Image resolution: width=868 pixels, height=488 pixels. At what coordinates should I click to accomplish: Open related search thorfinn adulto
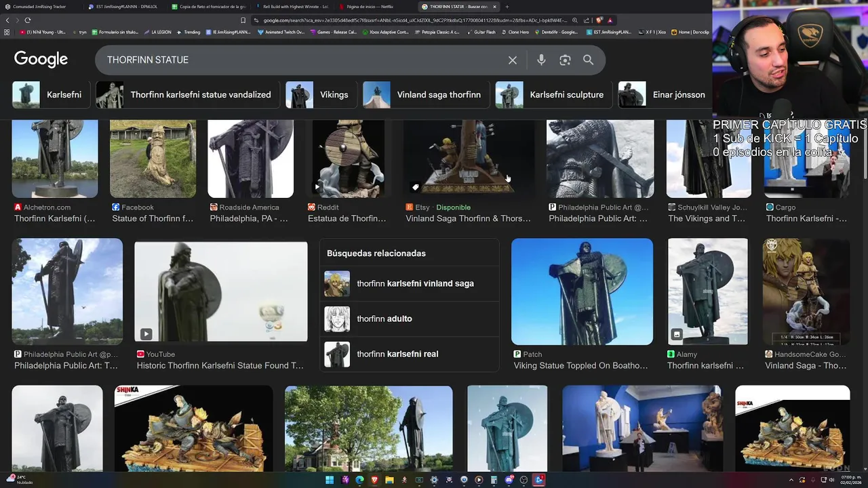410,319
